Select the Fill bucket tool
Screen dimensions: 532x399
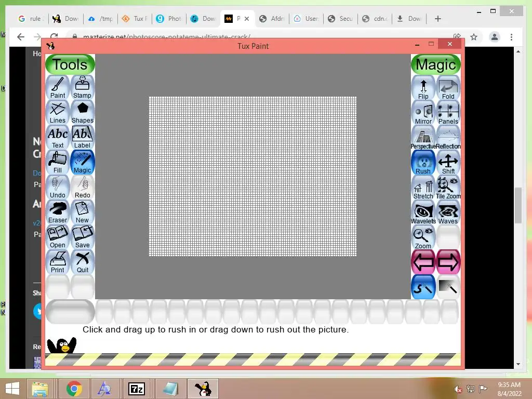tap(58, 163)
